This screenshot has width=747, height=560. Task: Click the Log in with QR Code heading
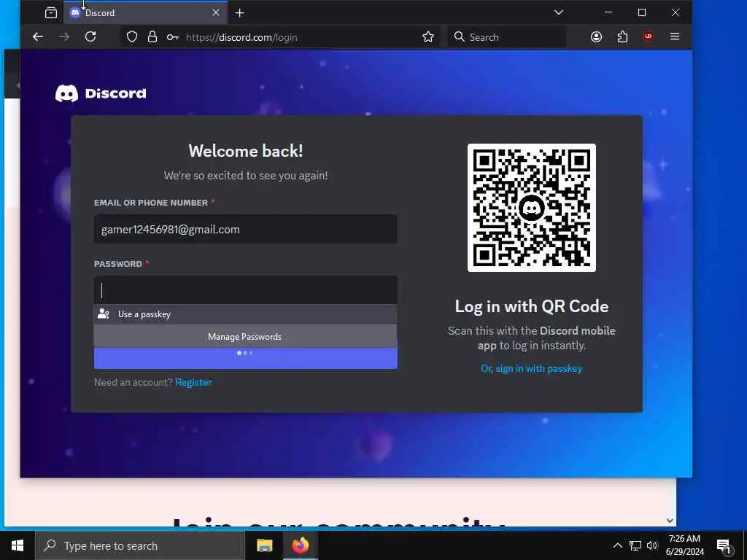tap(532, 306)
